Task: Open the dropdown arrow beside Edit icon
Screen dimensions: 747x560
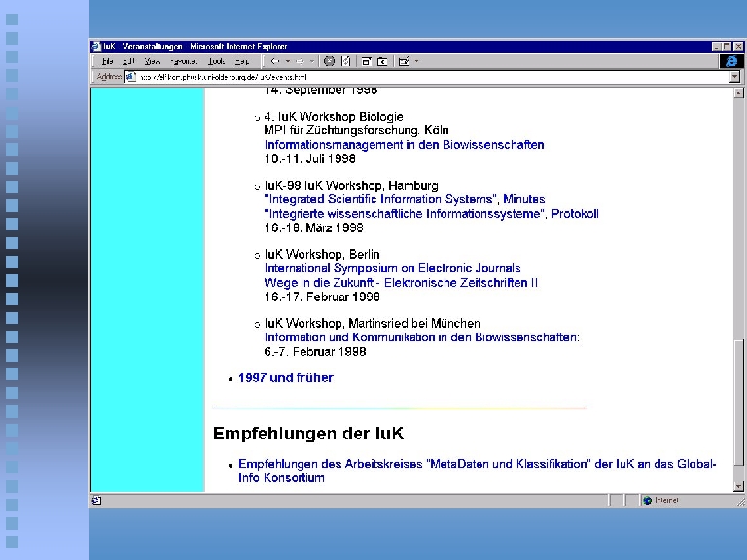Action: tap(417, 61)
